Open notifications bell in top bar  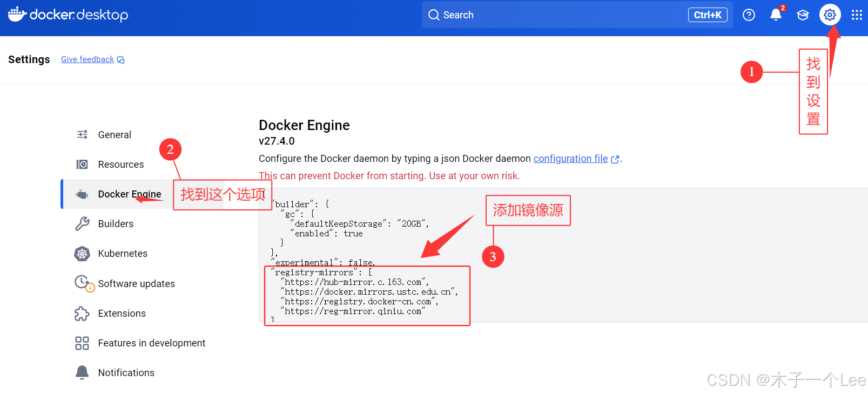[776, 15]
